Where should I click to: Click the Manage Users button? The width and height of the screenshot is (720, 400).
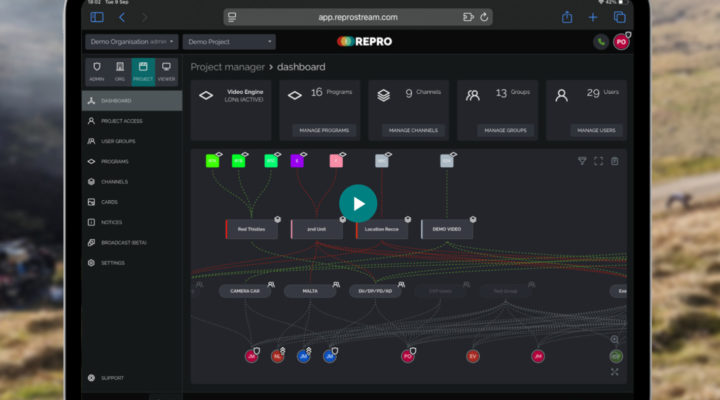coord(596,130)
